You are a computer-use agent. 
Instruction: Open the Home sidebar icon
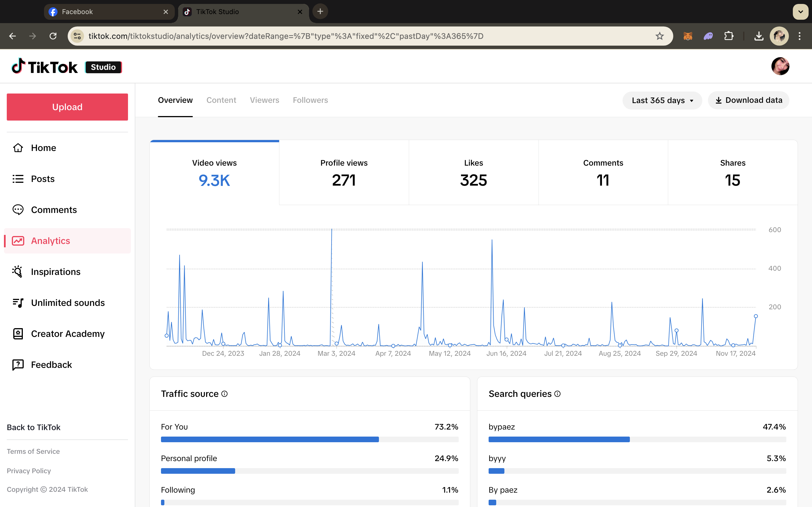click(x=18, y=148)
